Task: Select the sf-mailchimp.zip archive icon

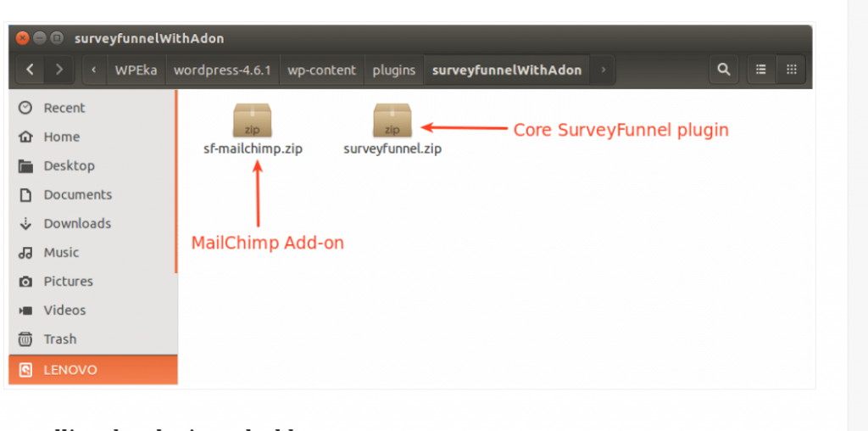Action: (x=253, y=120)
